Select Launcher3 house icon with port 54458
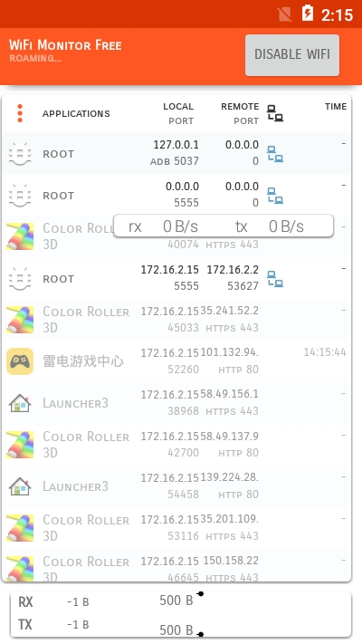 point(20,486)
